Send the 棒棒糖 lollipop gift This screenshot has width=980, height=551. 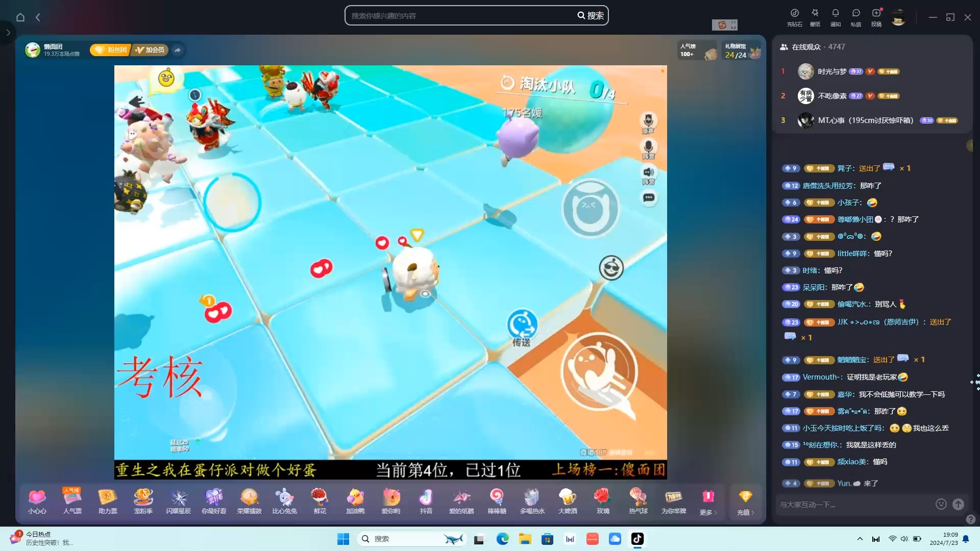pyautogui.click(x=497, y=502)
